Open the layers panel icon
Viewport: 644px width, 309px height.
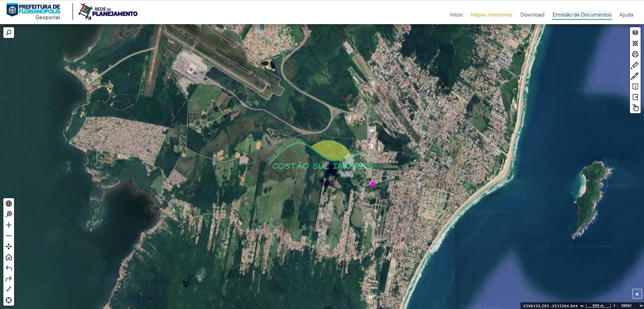[x=635, y=33]
